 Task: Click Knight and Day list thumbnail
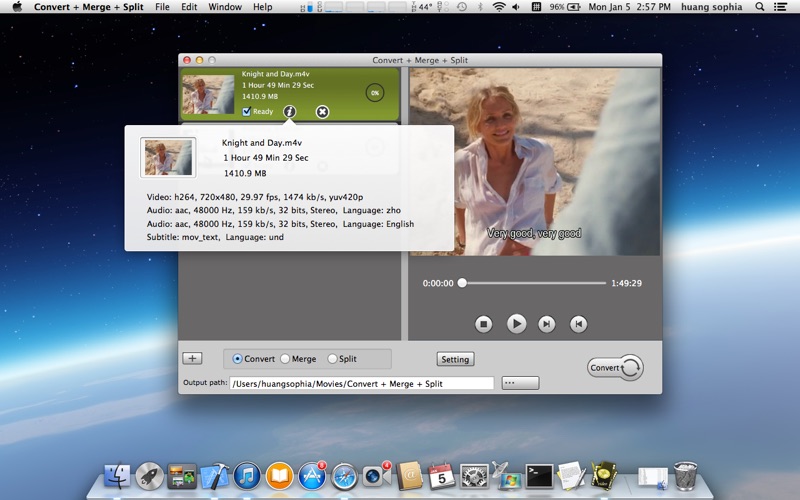[208, 94]
